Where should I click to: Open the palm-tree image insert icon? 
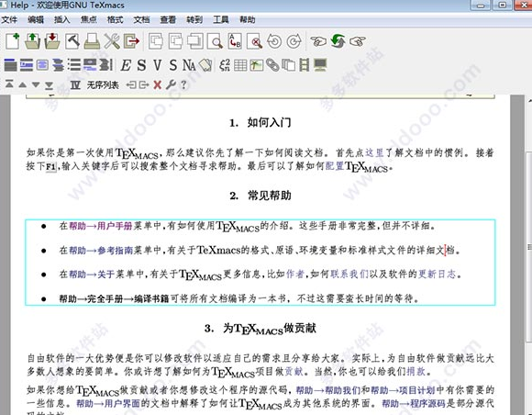pyautogui.click(x=257, y=65)
